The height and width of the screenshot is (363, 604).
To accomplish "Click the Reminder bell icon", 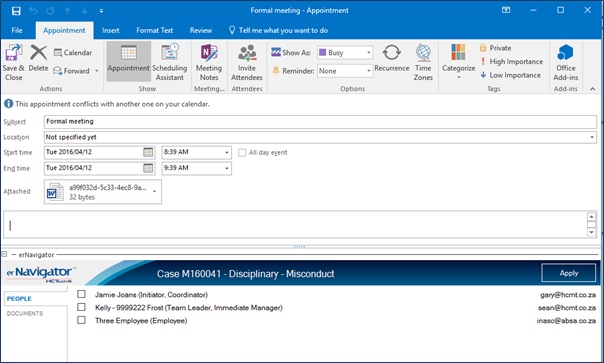I will coord(276,71).
